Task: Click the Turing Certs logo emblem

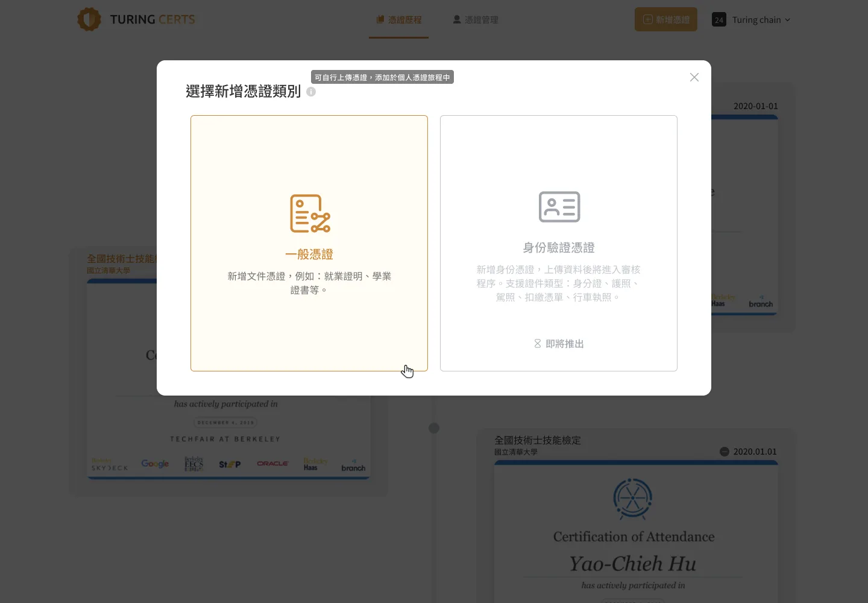Action: (89, 19)
